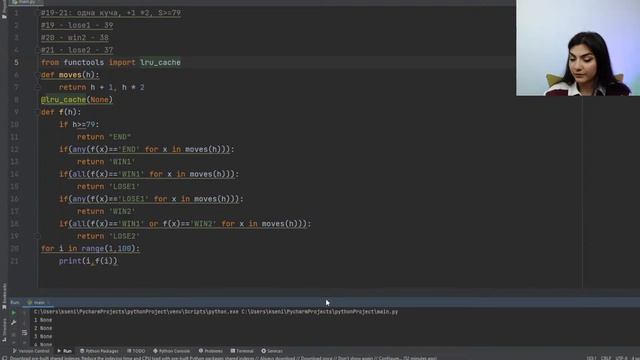Click "return 'LOSE1'" code line
This screenshot has width=640, height=360.
click(x=109, y=187)
